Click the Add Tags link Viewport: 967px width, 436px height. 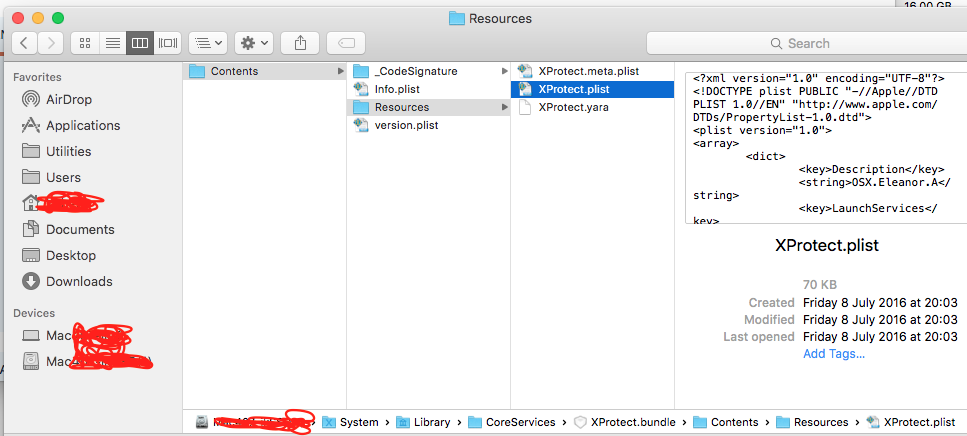click(834, 354)
